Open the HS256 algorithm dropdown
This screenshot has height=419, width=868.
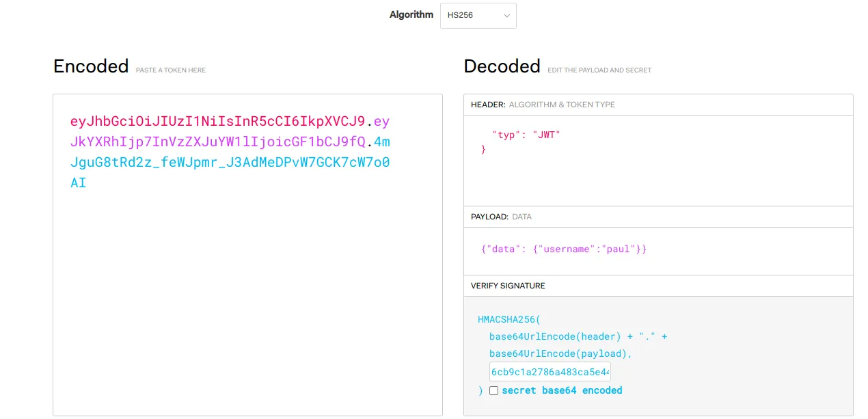pyautogui.click(x=478, y=15)
